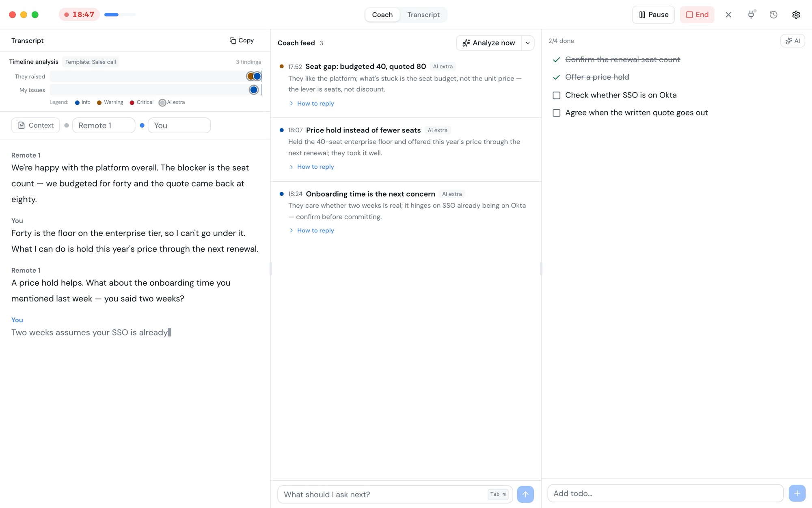Click the 3 findings count label
This screenshot has width=812, height=508.
click(248, 62)
